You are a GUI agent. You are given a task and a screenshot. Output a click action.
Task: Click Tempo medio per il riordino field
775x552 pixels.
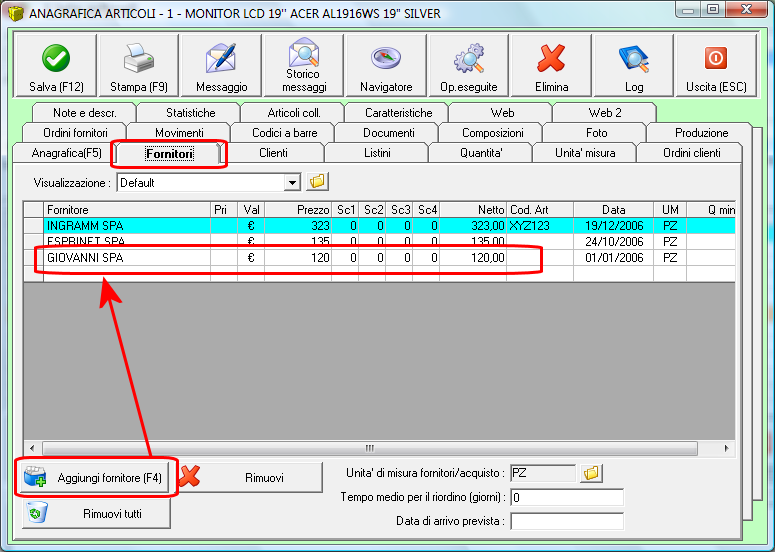coord(567,497)
